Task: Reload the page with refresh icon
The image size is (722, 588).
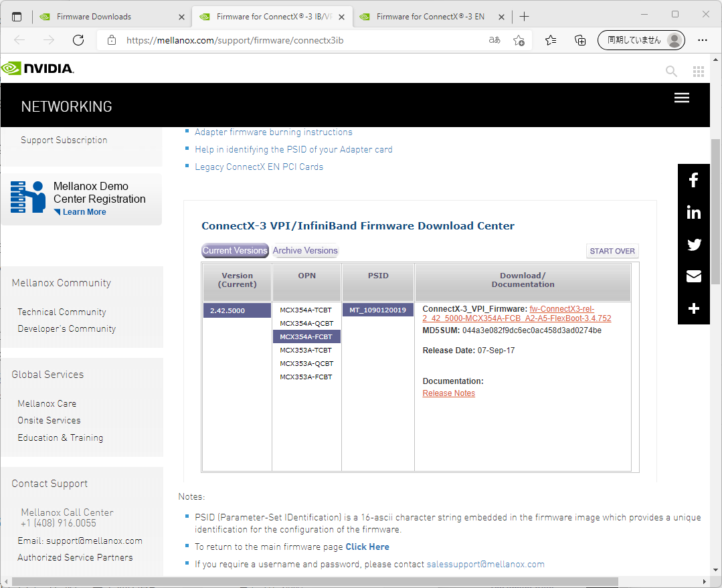Action: pos(78,40)
